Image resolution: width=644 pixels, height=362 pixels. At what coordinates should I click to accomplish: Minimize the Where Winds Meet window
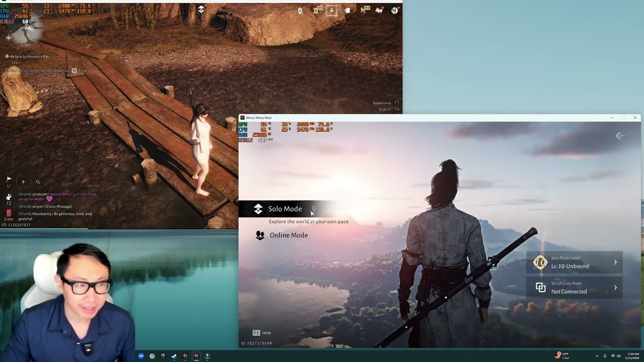[612, 118]
